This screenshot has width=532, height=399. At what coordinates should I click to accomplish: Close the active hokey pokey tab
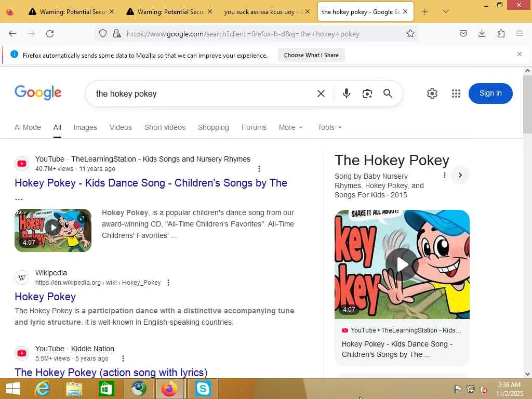(x=405, y=11)
